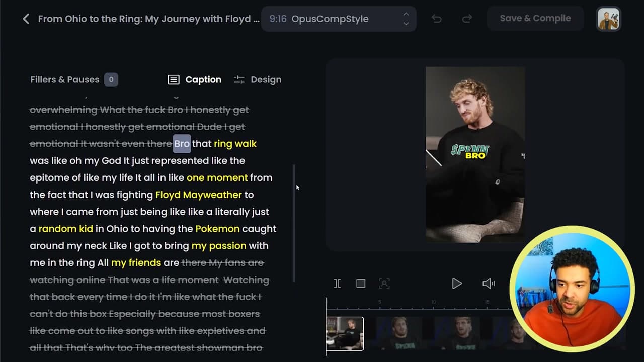Select highlighted "my friends" in transcript

click(x=136, y=263)
